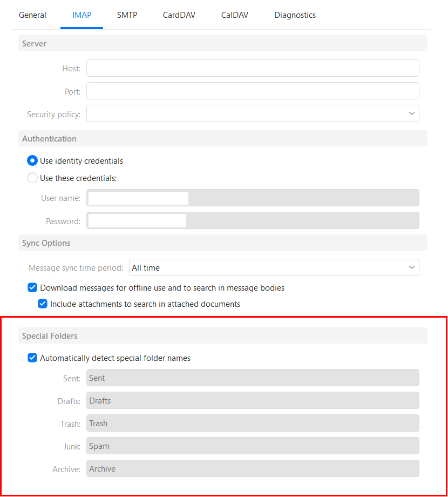Open Message sync time period dropdown
Viewport: 448px width, 497px height.
point(274,267)
